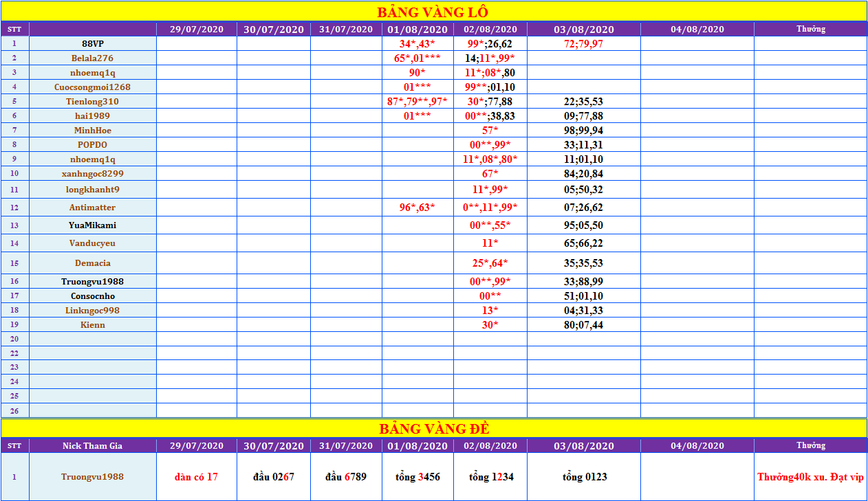This screenshot has height=501, width=868.
Task: Select the Thưởng40k xu. Đạt vip cell
Action: pyautogui.click(x=810, y=476)
